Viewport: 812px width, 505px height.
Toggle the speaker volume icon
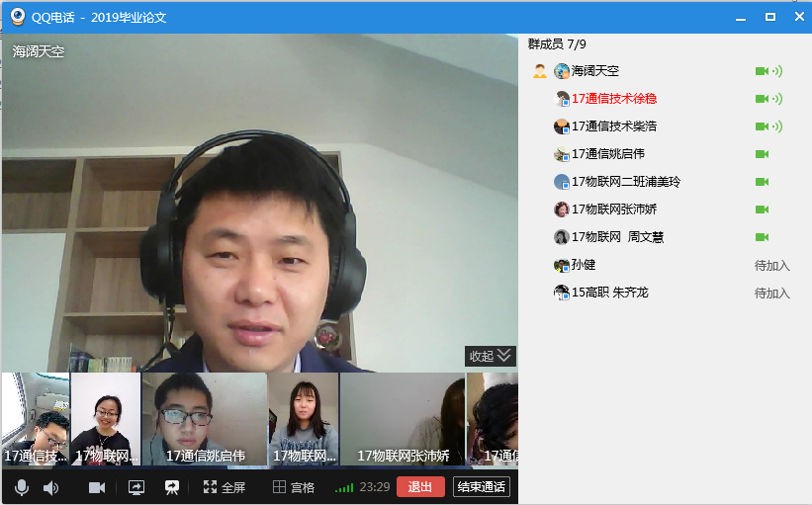click(50, 487)
